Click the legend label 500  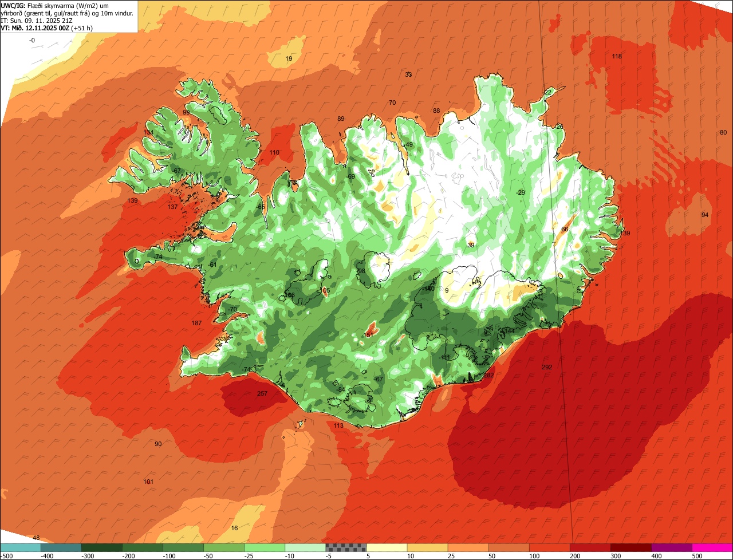coord(697,556)
